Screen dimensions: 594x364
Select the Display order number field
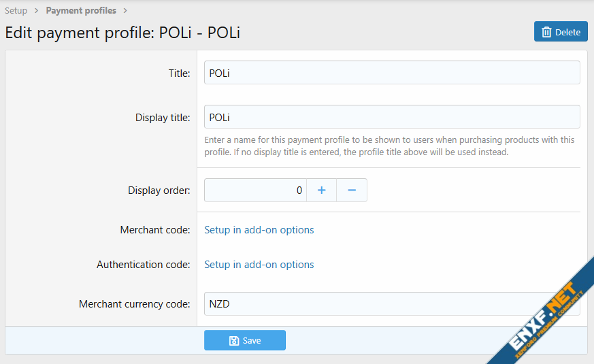[255, 191]
